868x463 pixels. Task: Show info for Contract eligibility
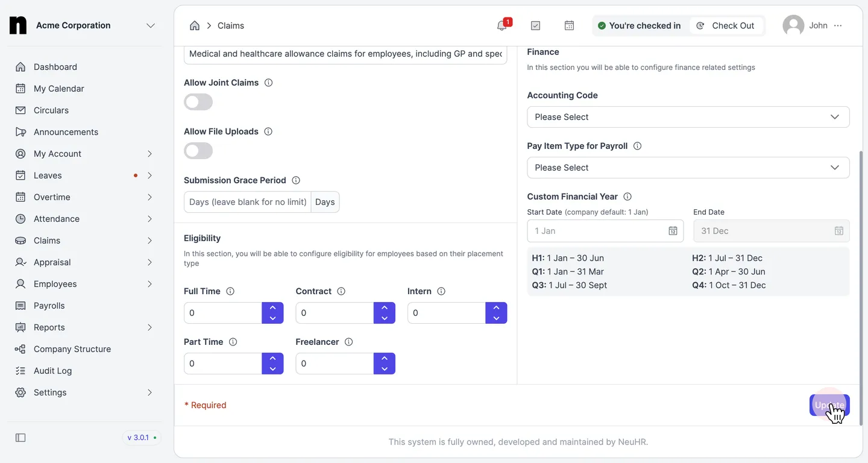(341, 291)
